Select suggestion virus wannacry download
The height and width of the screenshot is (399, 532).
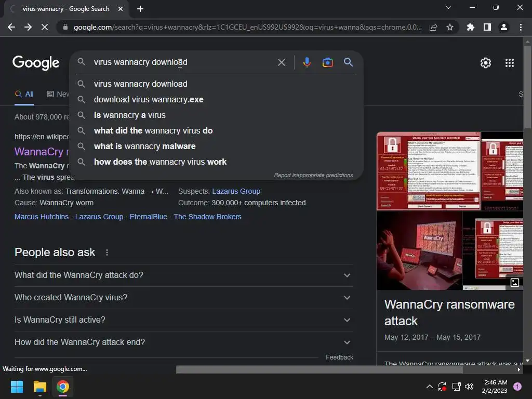[217, 84]
